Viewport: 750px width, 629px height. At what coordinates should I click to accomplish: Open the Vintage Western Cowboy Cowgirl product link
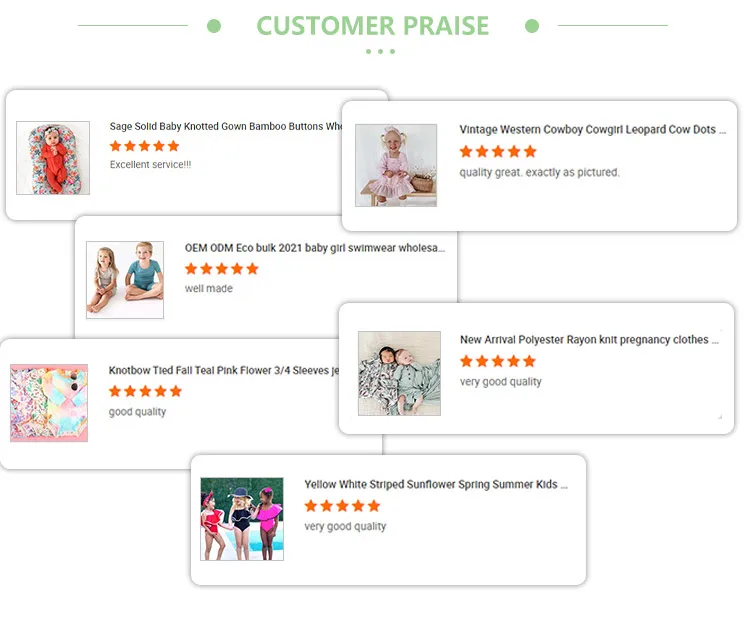click(x=587, y=130)
